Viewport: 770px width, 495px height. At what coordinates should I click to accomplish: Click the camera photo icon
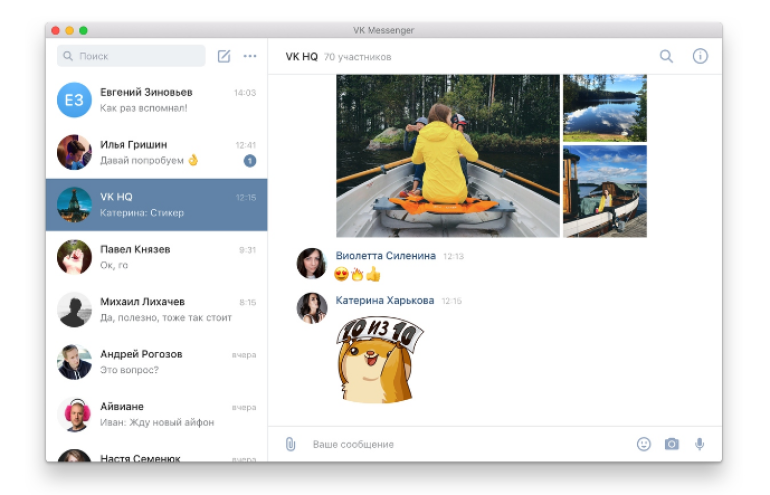pyautogui.click(x=672, y=444)
